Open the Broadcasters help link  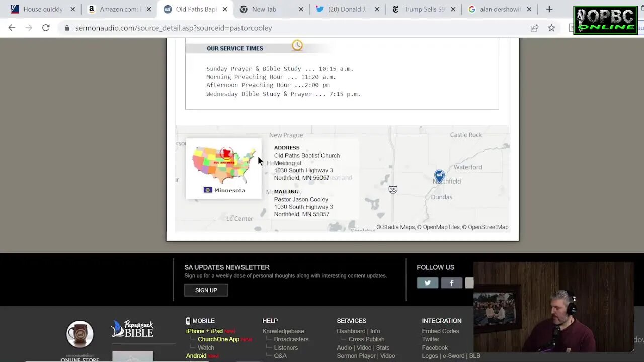click(x=291, y=339)
